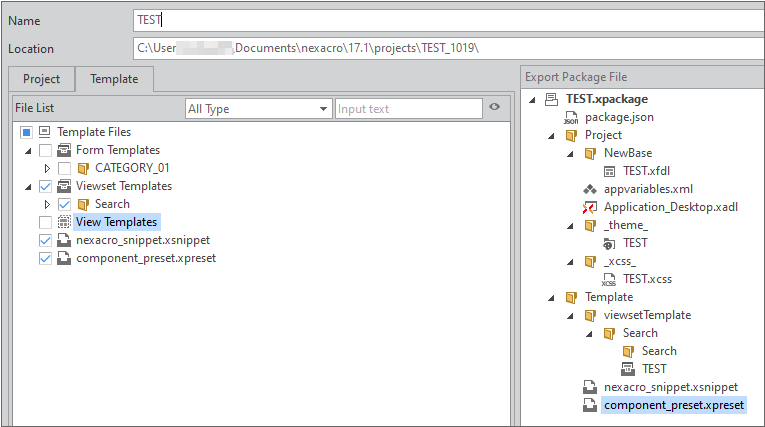Click the TEST.xcss stylesheet icon

(609, 279)
